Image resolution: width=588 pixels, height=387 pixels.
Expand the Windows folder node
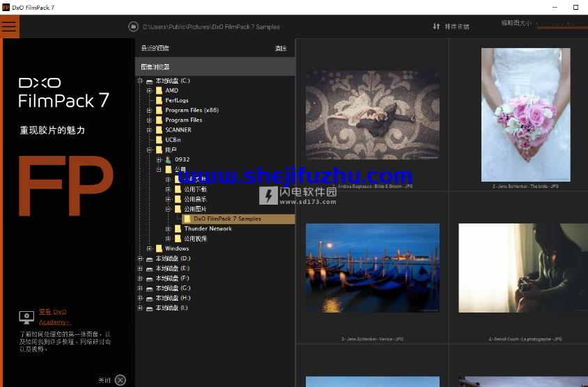click(x=149, y=248)
